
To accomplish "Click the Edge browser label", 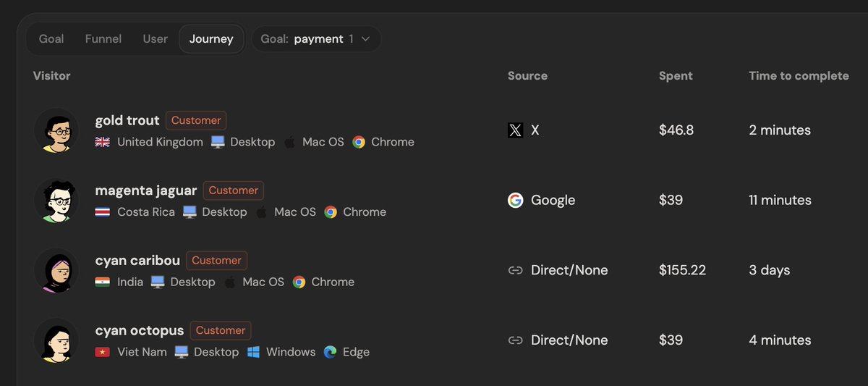I will (x=356, y=352).
